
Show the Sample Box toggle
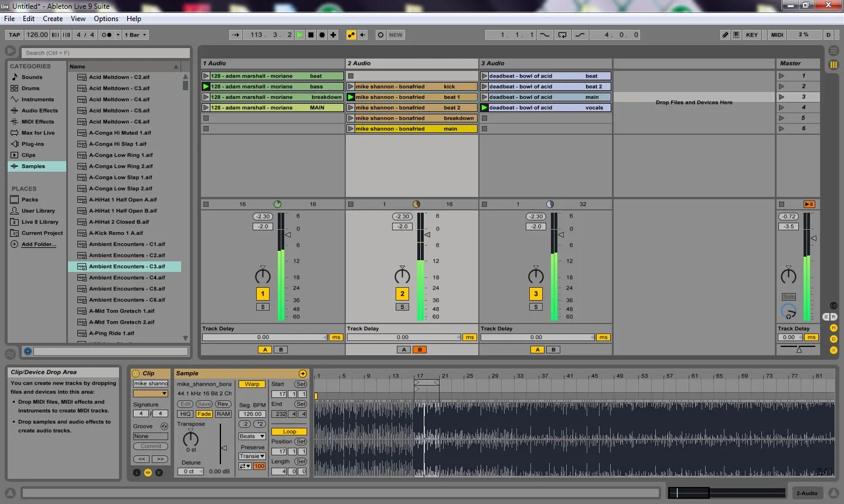coord(148,472)
